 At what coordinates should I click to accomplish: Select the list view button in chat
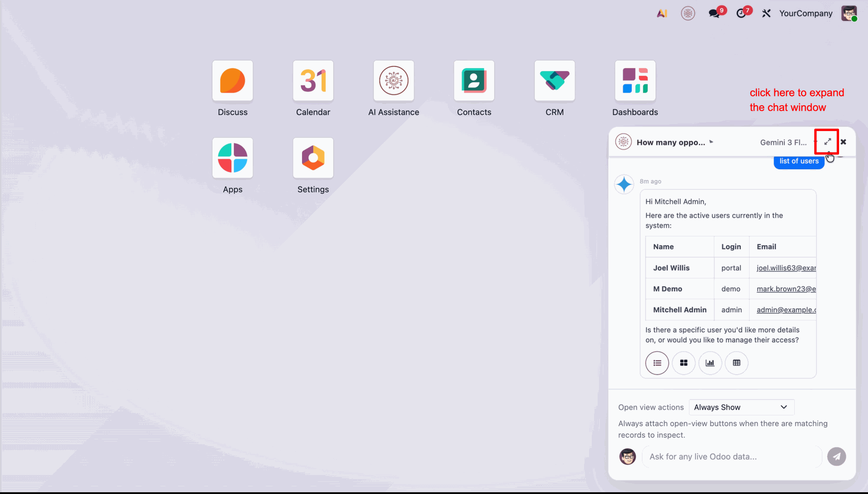pyautogui.click(x=657, y=363)
